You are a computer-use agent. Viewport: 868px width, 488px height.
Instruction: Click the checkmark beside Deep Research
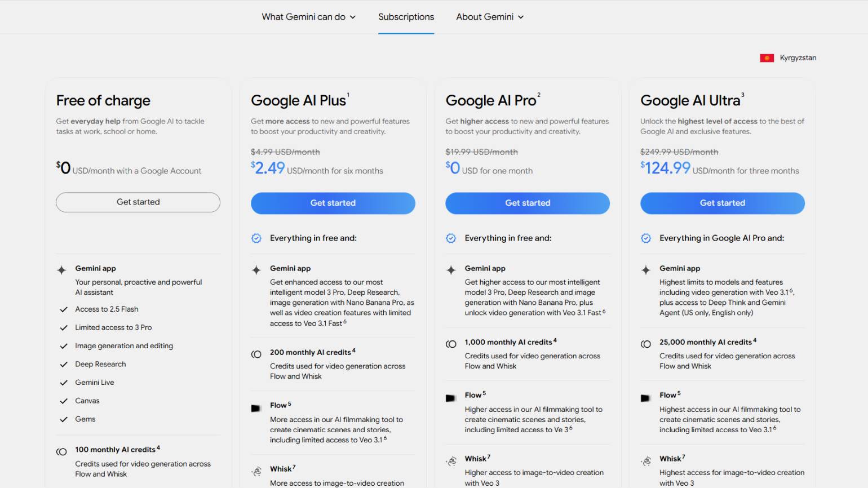pos(64,365)
